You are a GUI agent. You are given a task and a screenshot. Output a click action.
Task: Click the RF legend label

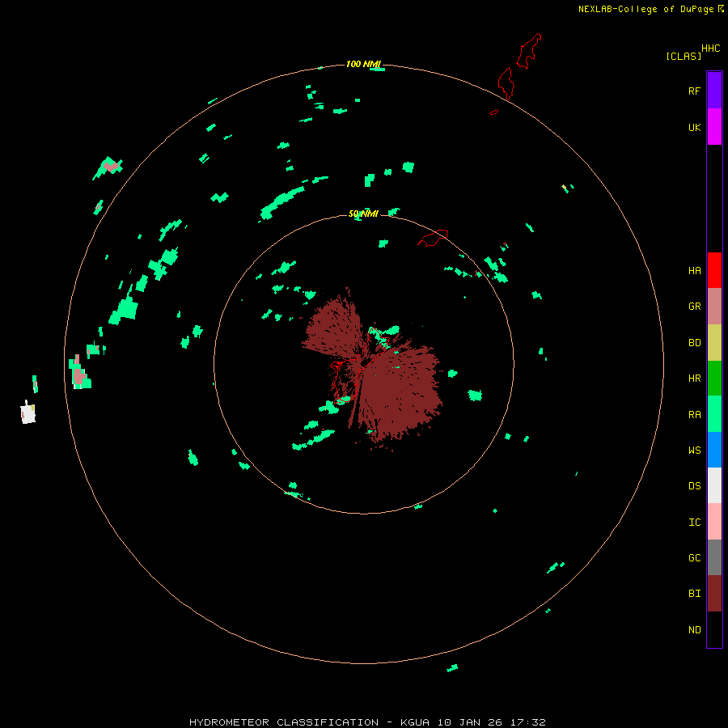pyautogui.click(x=694, y=91)
